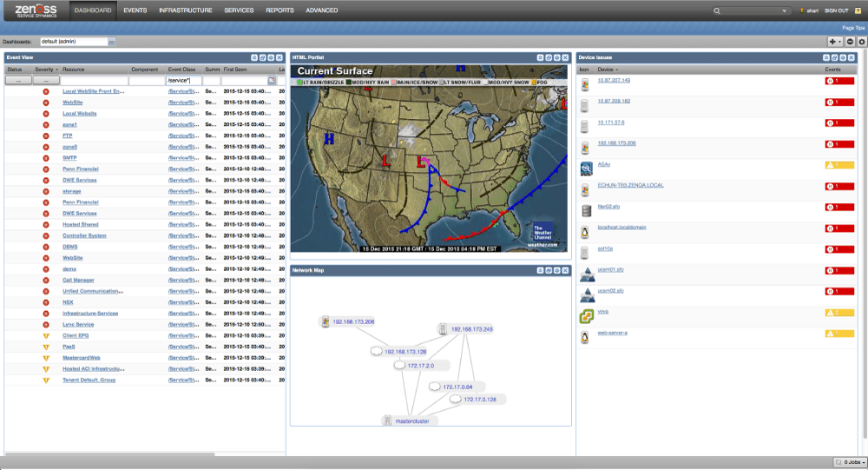Click the Event View horizontal scrollbar
This screenshot has height=470, width=868.
pos(109,453)
